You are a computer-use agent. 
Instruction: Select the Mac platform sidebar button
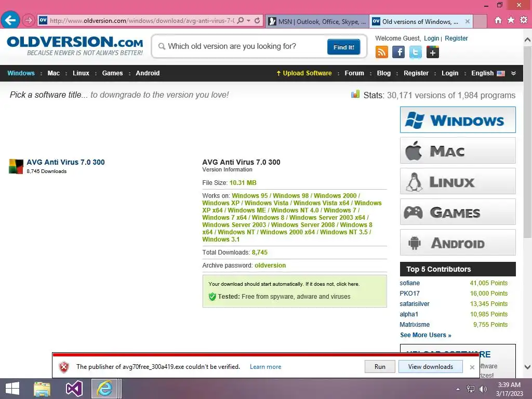(x=458, y=150)
